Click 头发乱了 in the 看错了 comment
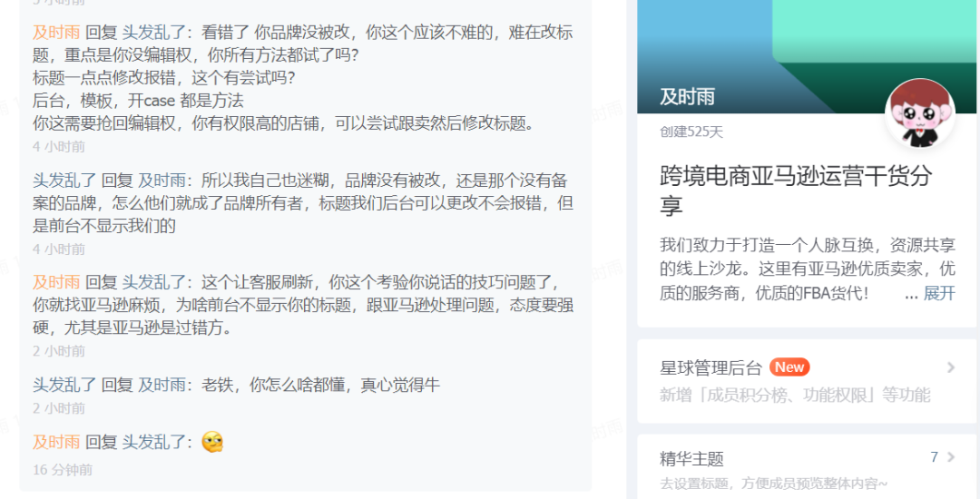The image size is (980, 499). pos(153,33)
